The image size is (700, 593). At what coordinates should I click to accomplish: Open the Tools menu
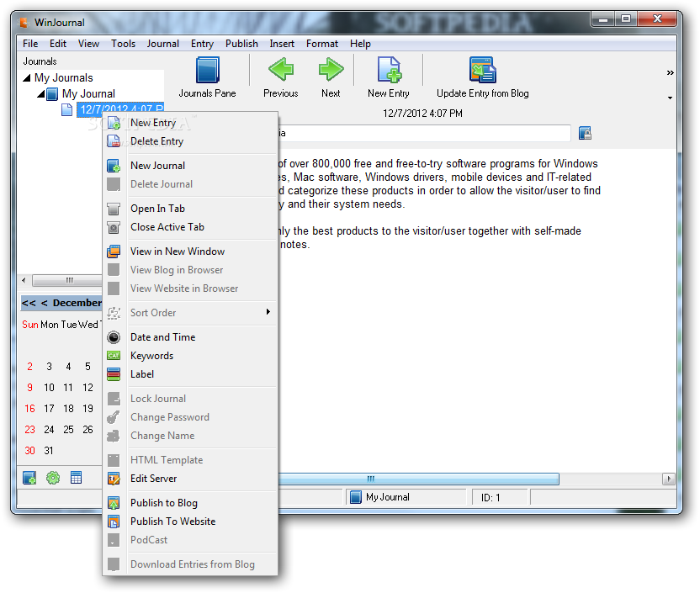(123, 44)
